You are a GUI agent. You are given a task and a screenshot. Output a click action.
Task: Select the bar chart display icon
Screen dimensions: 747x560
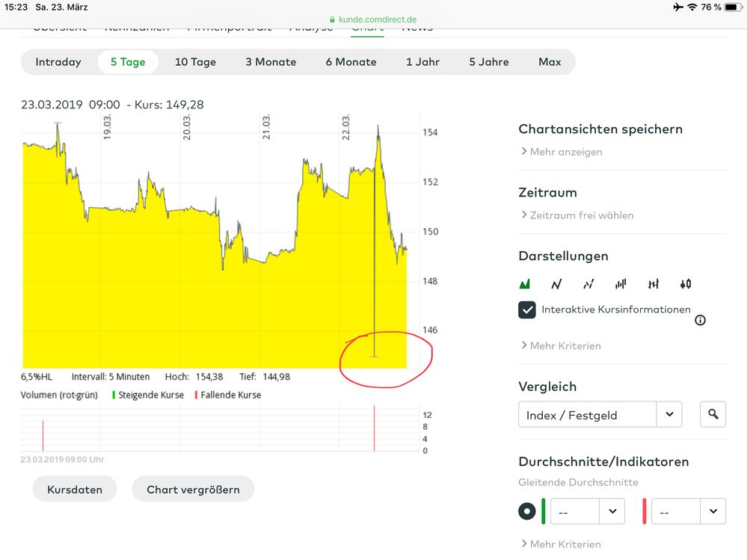click(621, 284)
